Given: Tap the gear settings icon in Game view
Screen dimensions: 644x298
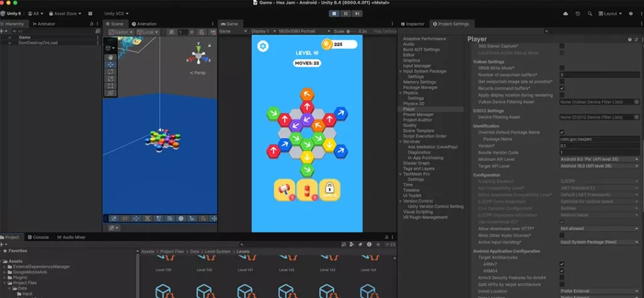Looking at the screenshot, I should click(x=263, y=46).
